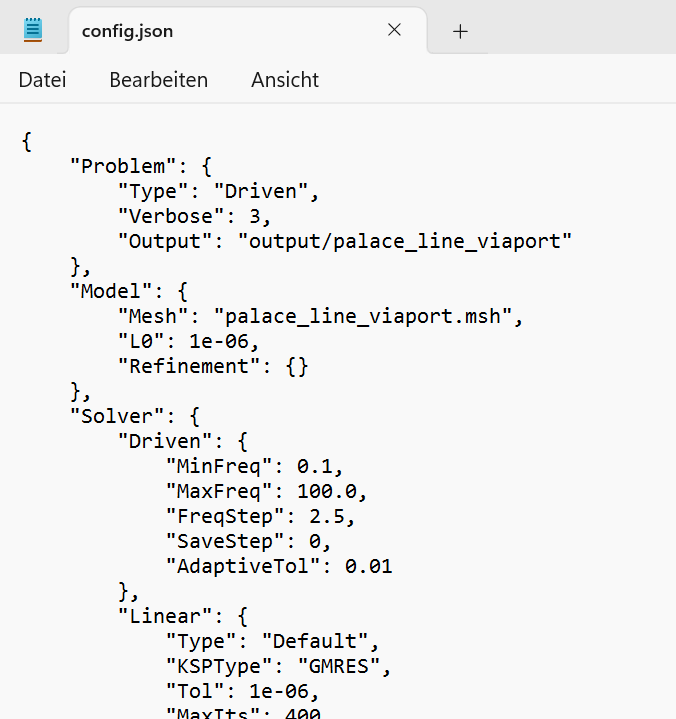Click the MaxFreq value 100.0
Viewport: 676px width, 719px height.
point(327,492)
